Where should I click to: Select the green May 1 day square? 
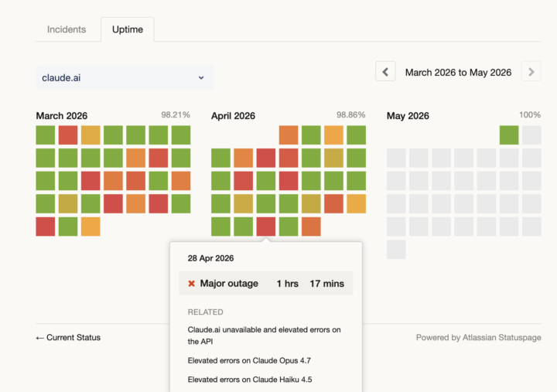coord(509,135)
